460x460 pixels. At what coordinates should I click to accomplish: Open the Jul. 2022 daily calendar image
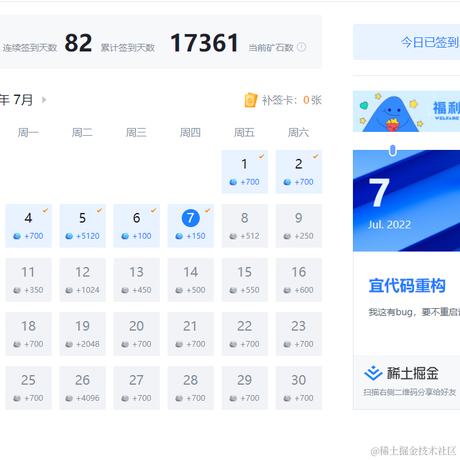click(407, 201)
